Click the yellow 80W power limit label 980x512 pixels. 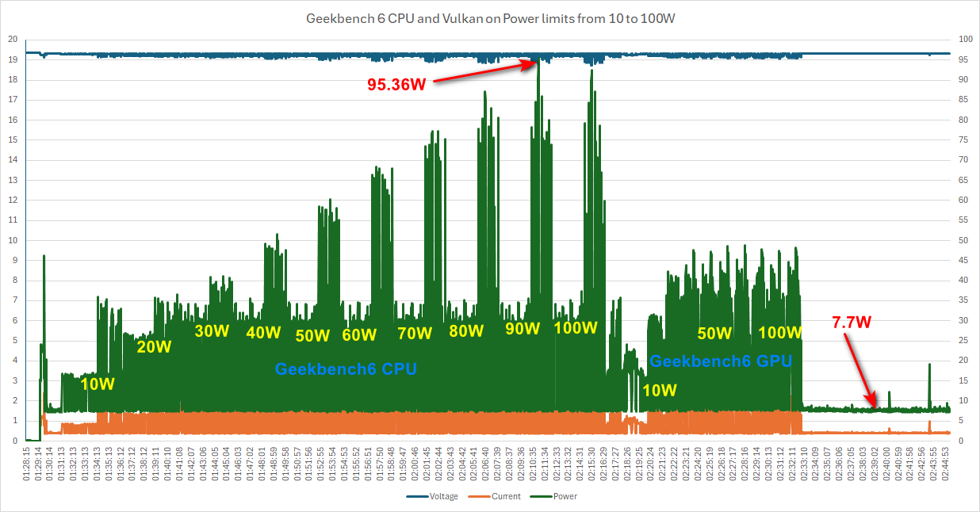pyautogui.click(x=466, y=331)
